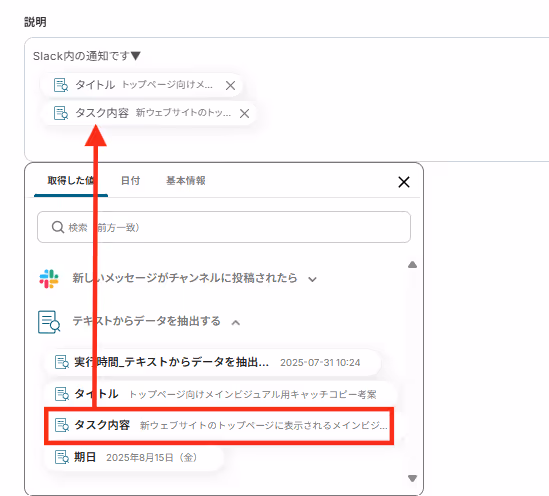The image size is (549, 496).
Task: Select the テキストからデータを抽出する heading
Action: click(146, 321)
